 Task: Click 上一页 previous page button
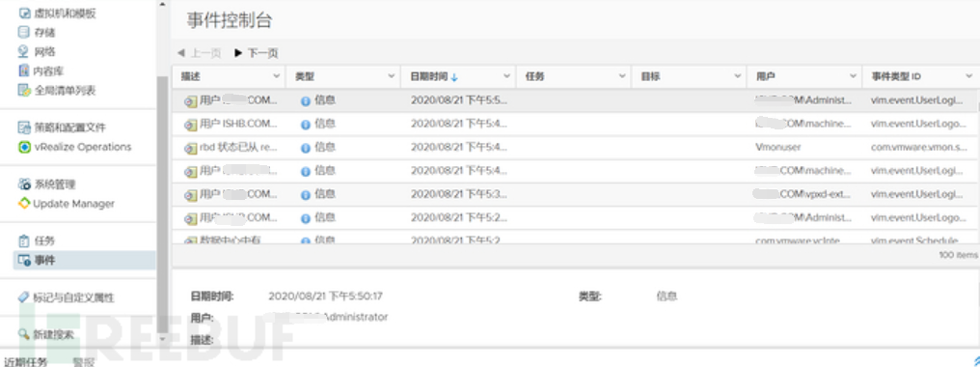pyautogui.click(x=199, y=53)
